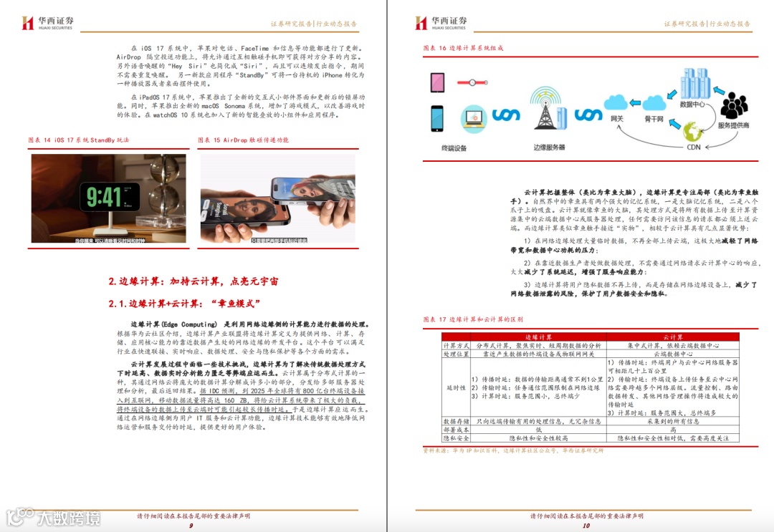Image resolution: width=774 pixels, height=532 pixels.
Task: Click the 服务提供商 people group icon
Action: click(734, 105)
